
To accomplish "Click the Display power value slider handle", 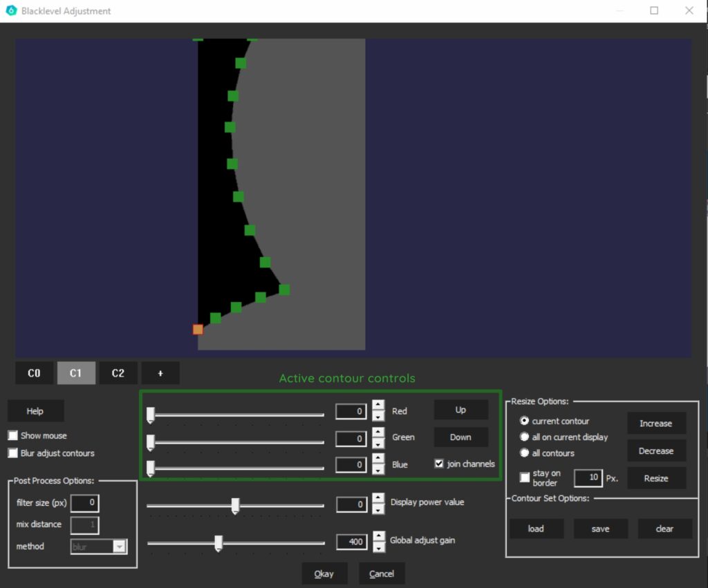I will (x=235, y=506).
